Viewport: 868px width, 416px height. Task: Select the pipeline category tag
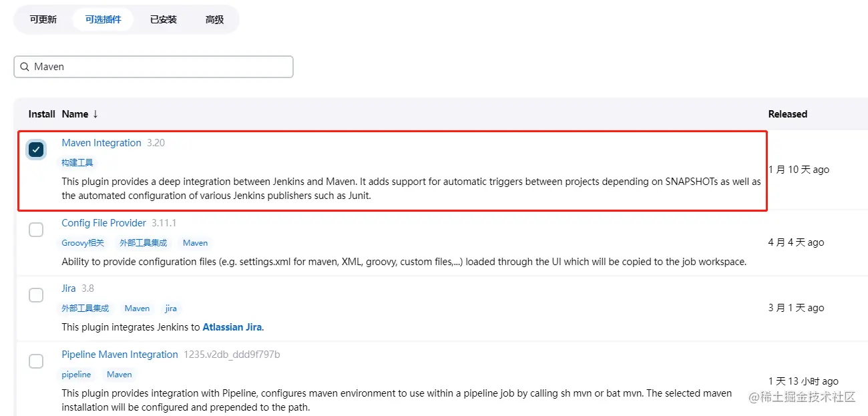coord(76,375)
